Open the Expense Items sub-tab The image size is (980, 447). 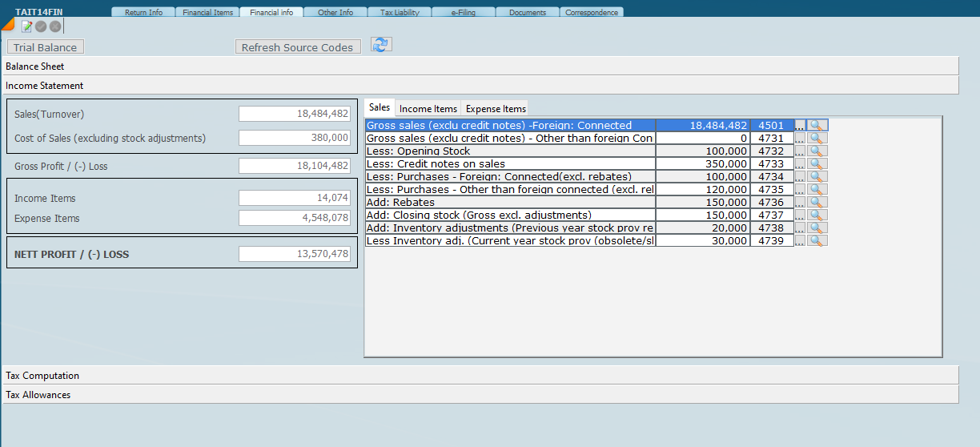(x=496, y=109)
